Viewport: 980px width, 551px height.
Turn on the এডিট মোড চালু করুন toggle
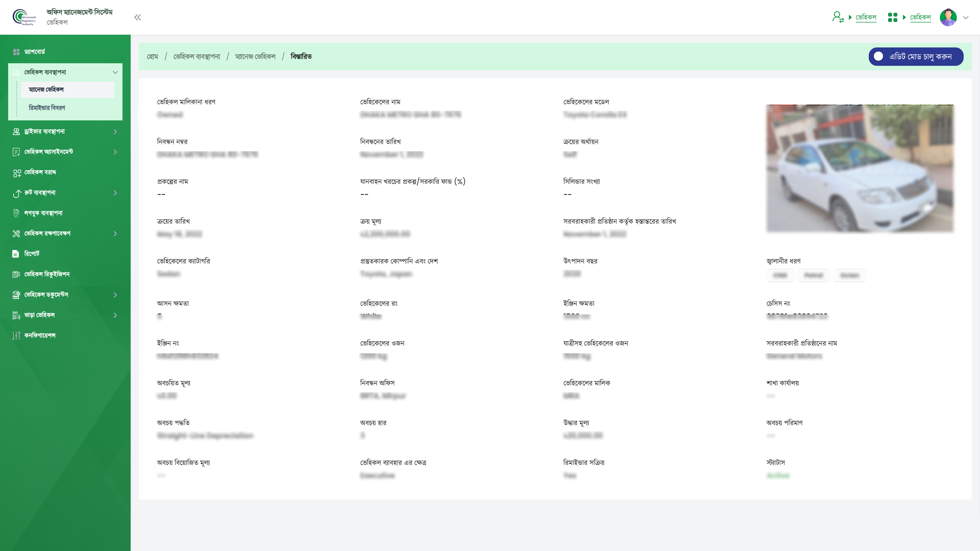[x=916, y=56]
